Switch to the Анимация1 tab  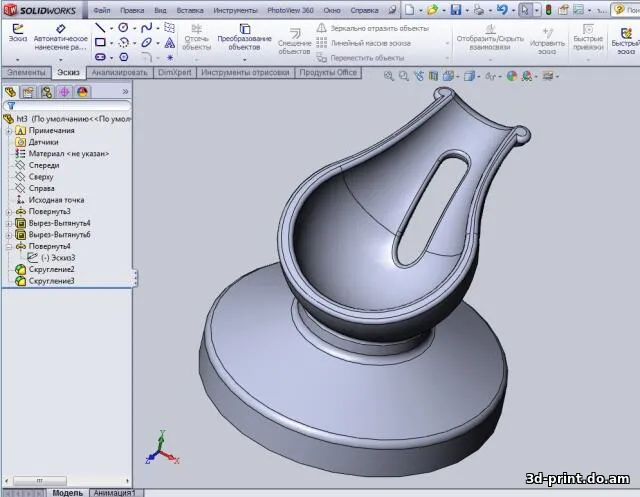pyautogui.click(x=115, y=493)
